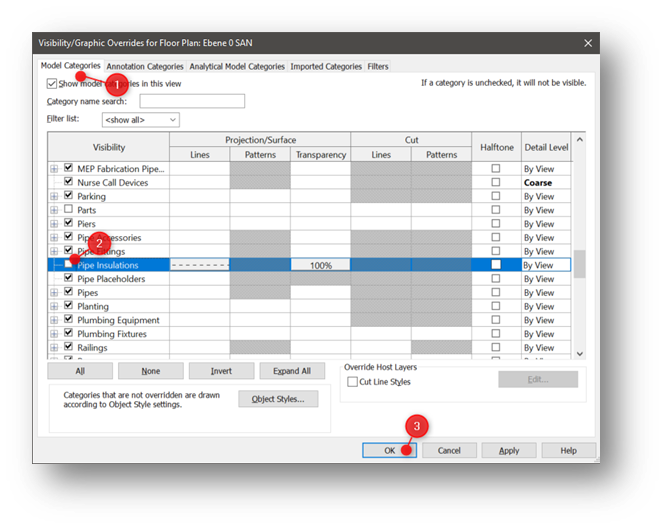Uncheck the Railings visibility checkbox
665x529 pixels.
click(x=68, y=346)
